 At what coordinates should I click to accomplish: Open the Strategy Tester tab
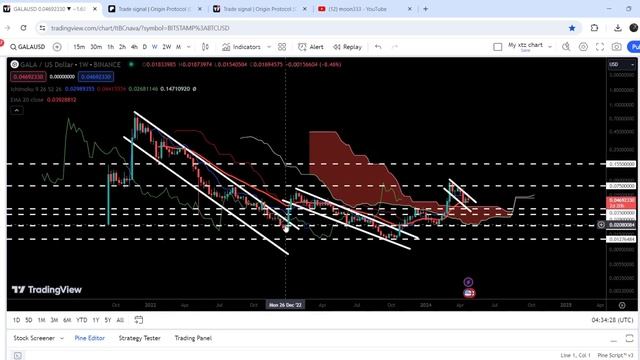click(139, 338)
